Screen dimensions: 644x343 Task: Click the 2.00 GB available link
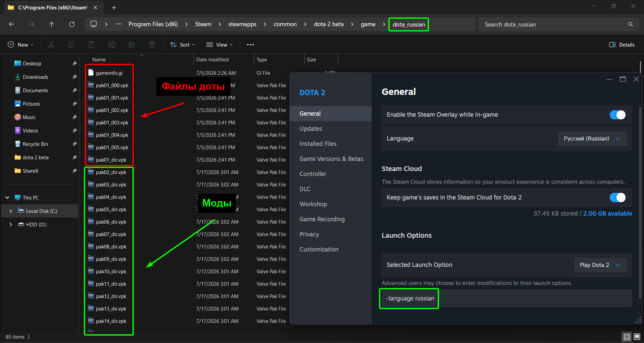[607, 213]
